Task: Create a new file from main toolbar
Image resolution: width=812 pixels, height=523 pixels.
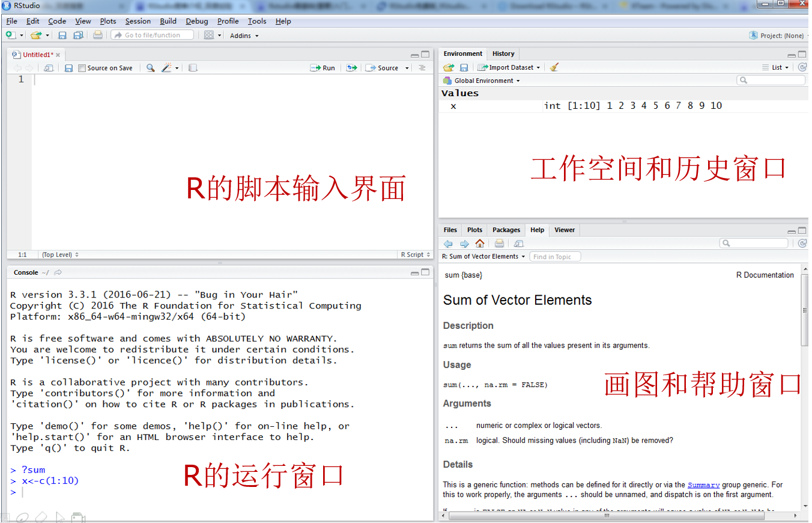Action: pos(10,35)
